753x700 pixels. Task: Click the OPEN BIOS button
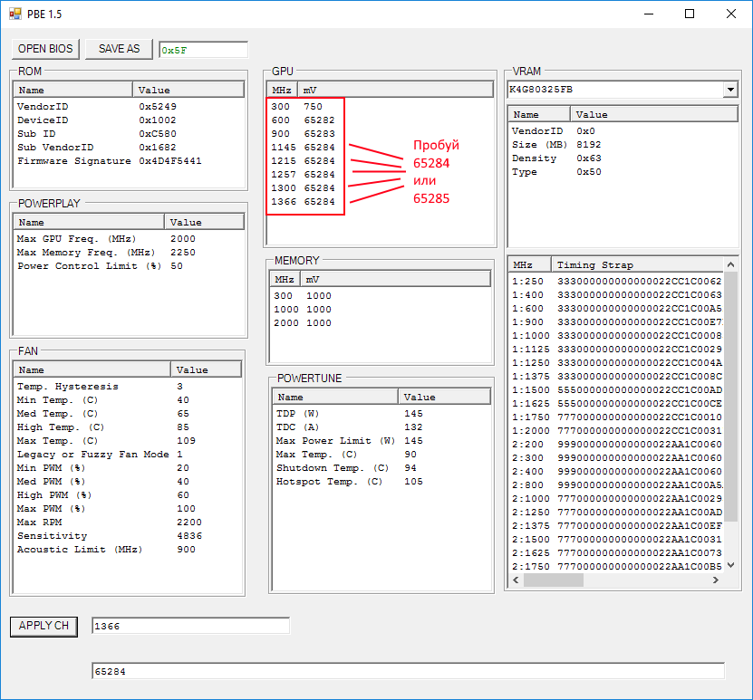pos(45,49)
